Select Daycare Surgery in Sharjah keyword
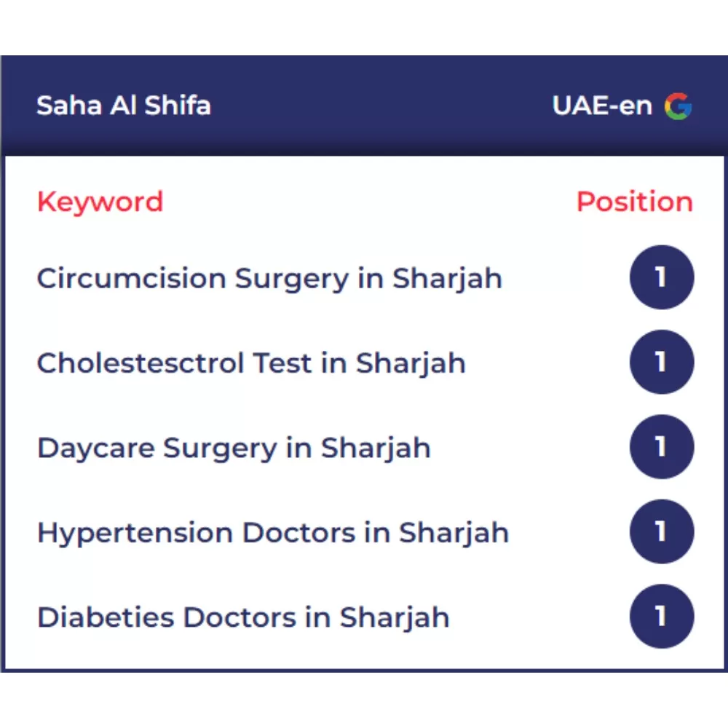Viewport: 728px width, 728px height. point(234,448)
